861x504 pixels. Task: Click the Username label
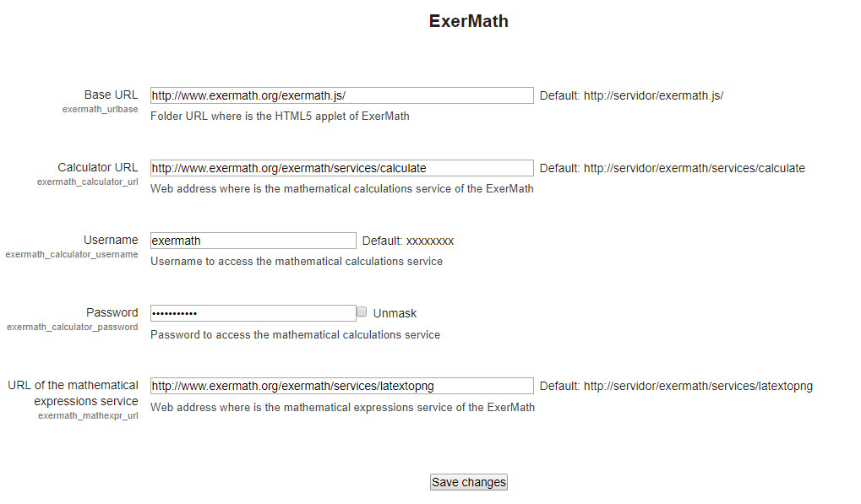tap(111, 240)
